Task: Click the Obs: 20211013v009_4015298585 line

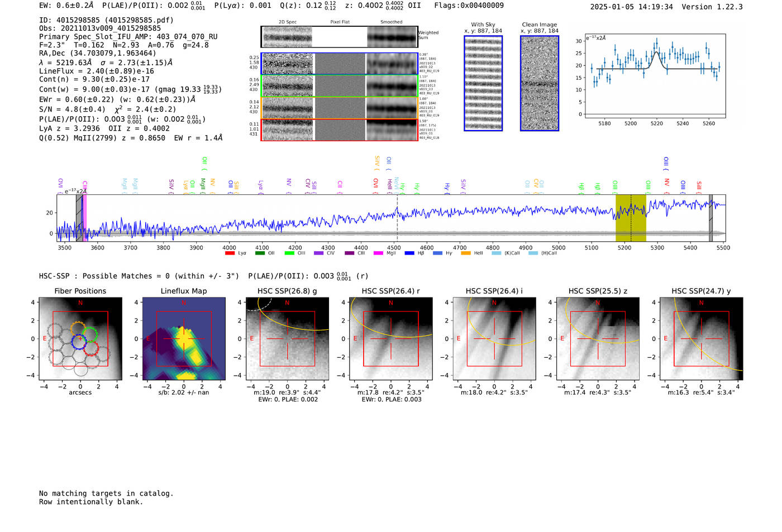Action: coord(100,28)
